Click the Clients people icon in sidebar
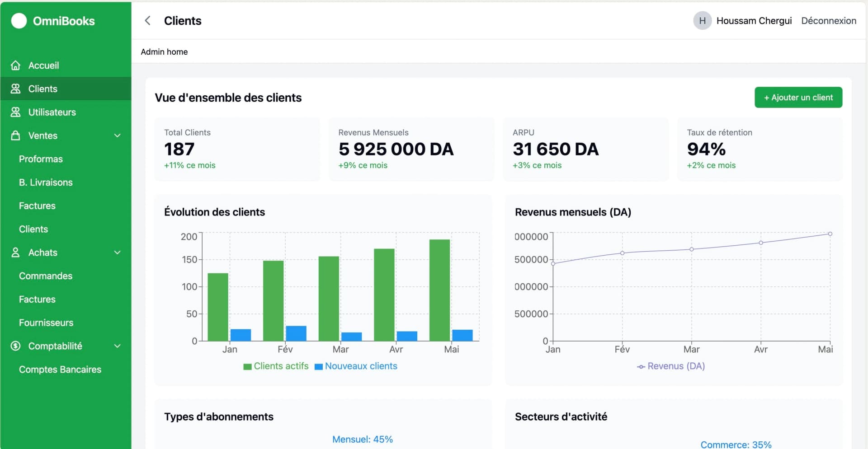 pos(16,89)
